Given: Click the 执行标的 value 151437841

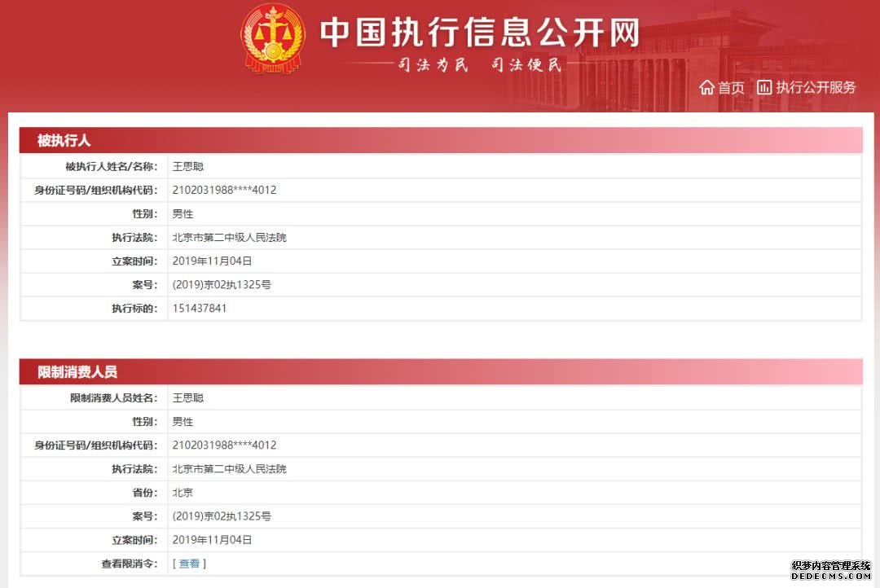Looking at the screenshot, I should point(200,309).
